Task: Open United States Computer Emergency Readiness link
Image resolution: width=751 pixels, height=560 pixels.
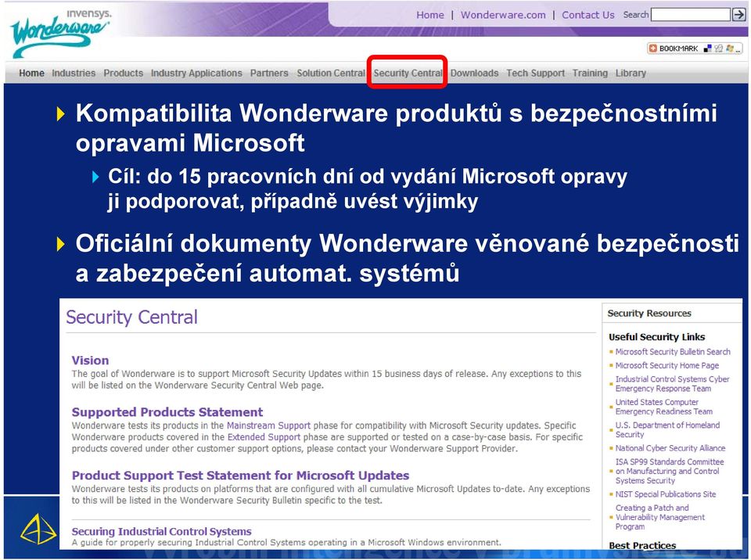Action: [664, 407]
